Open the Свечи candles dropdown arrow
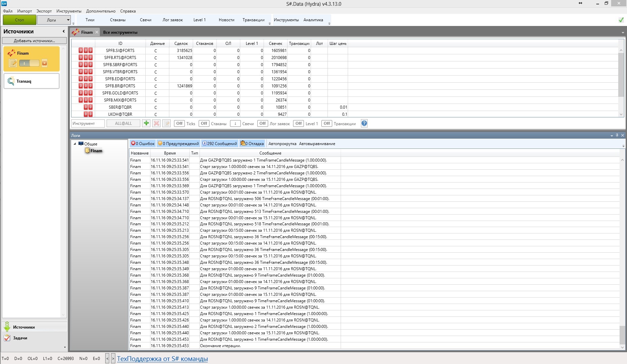The width and height of the screenshot is (627, 364). click(235, 123)
